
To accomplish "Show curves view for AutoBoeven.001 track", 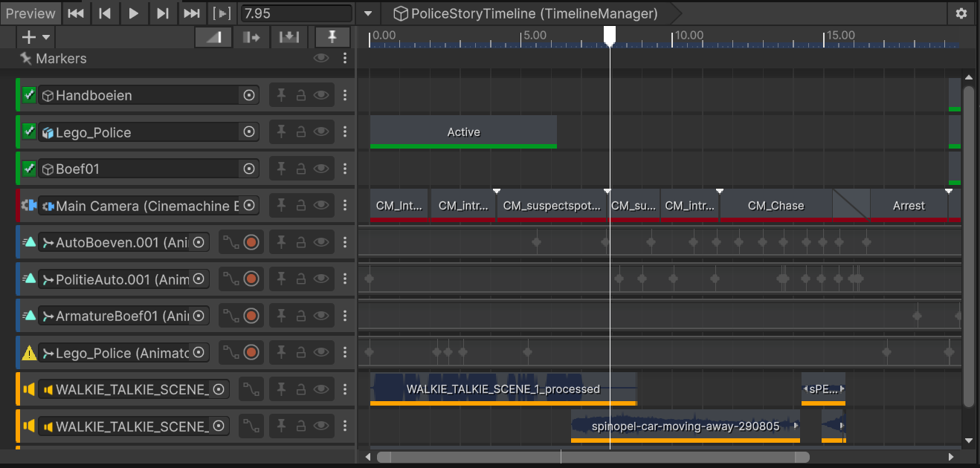I will coord(232,242).
